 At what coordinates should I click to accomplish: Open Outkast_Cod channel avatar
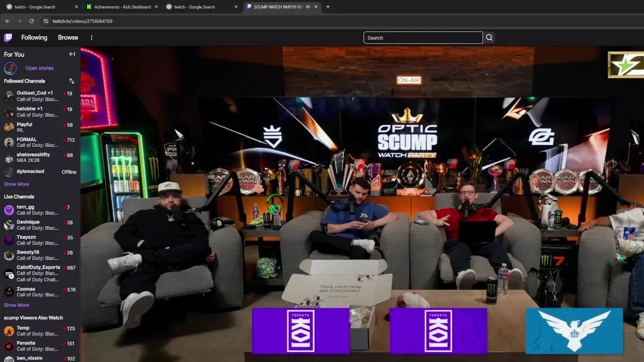click(x=9, y=96)
